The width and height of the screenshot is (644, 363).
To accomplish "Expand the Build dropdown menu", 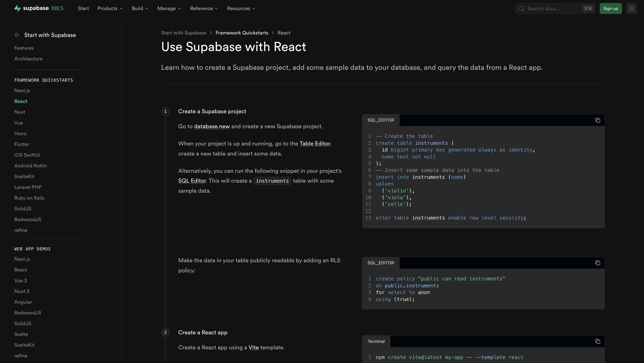I will [140, 9].
